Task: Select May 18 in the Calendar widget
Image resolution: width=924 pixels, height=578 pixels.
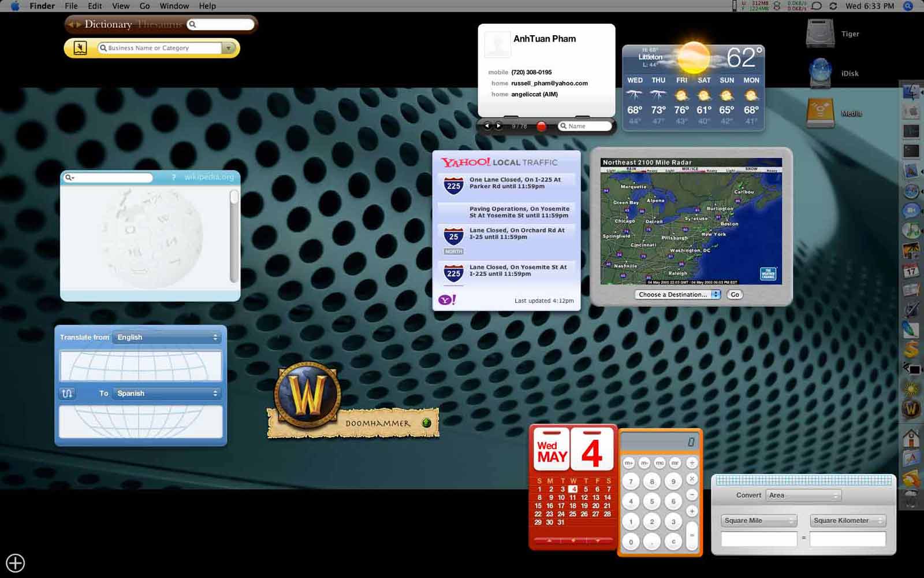Action: [572, 506]
